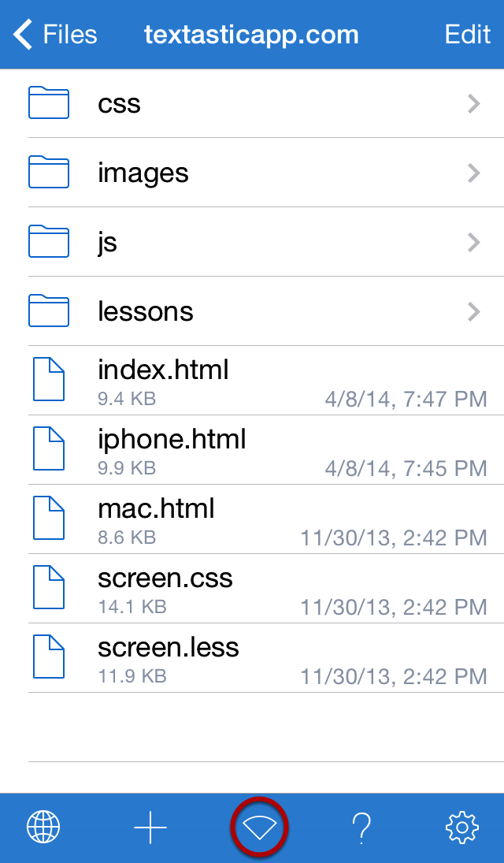Expand images folder via its chevron
Screen dimensions: 504x863
[474, 173]
